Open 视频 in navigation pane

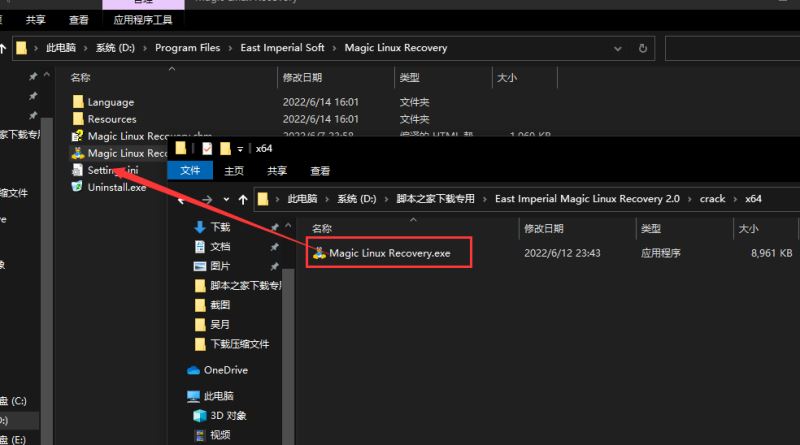click(212, 435)
